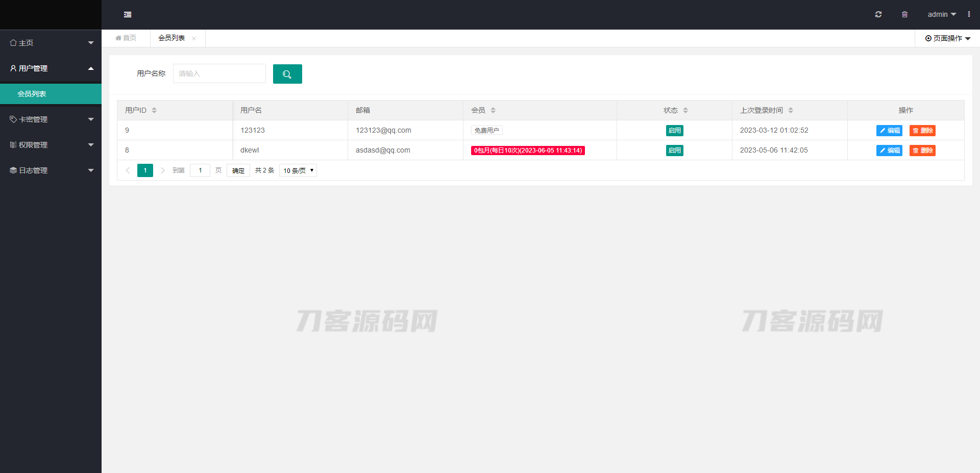This screenshot has height=473, width=980.
Task: Expand the 卡密管理 sidebar menu
Action: pos(51,119)
